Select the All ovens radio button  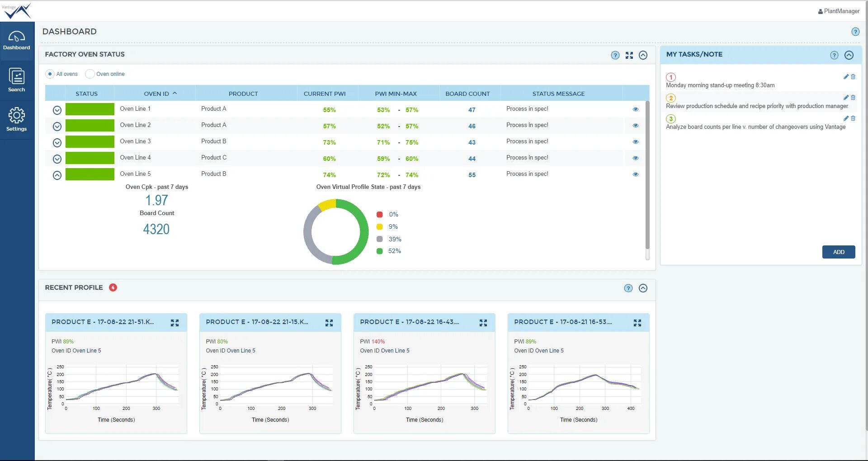[x=50, y=74]
